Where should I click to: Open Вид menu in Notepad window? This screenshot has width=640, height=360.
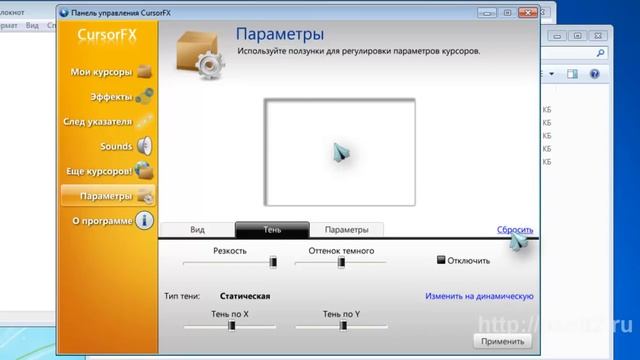tap(32, 25)
